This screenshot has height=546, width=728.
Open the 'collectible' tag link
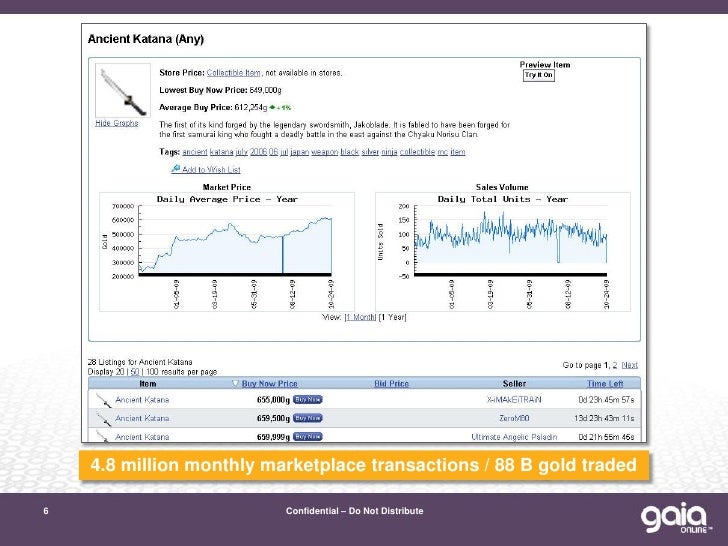pyautogui.click(x=417, y=152)
